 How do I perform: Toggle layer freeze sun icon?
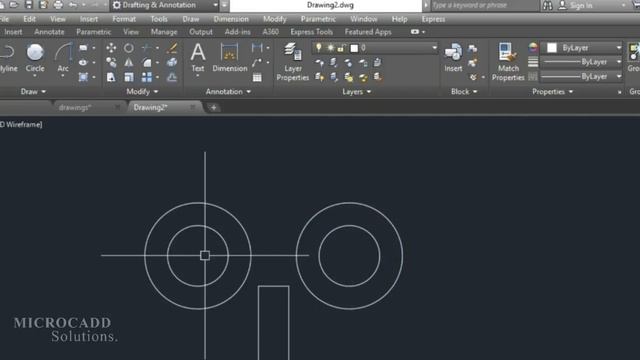click(x=330, y=48)
